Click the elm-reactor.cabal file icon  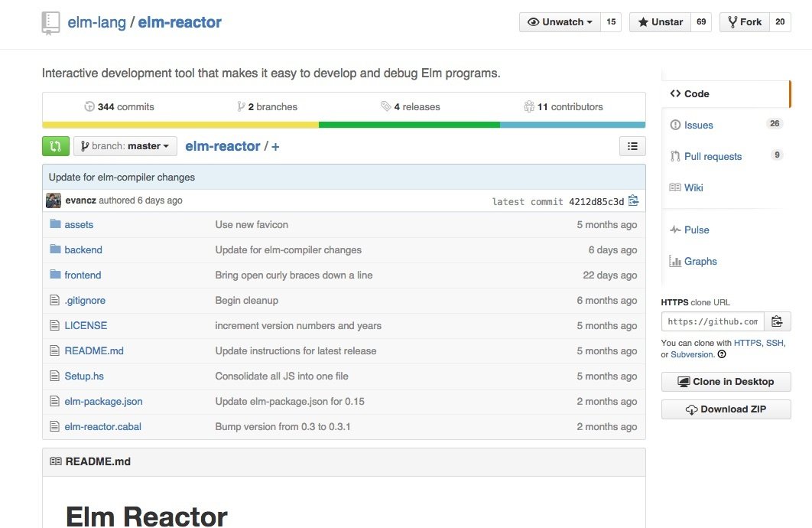click(54, 426)
